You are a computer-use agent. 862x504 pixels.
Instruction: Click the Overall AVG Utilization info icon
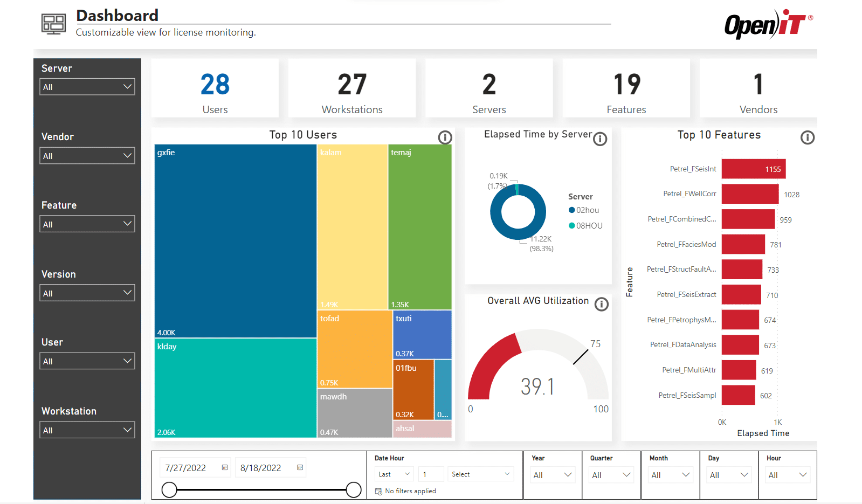(x=601, y=305)
